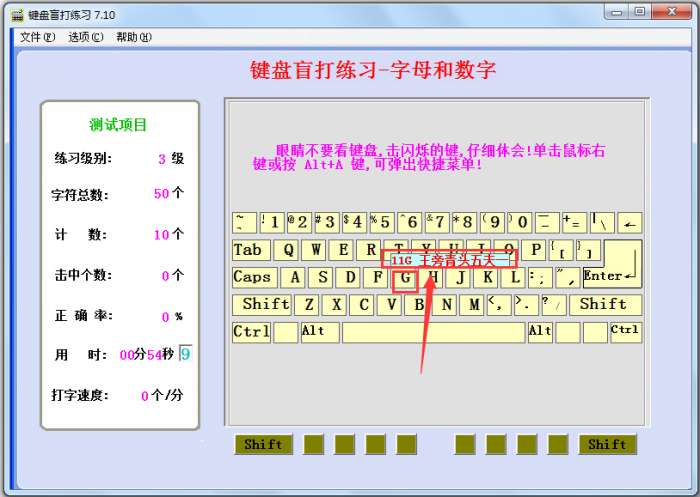Click the number 4 key

tap(354, 222)
